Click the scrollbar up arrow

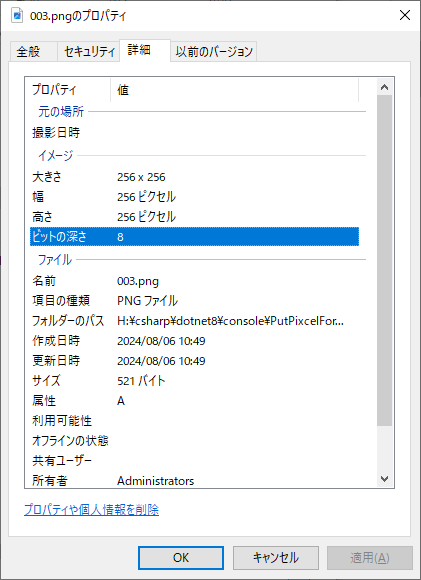click(x=384, y=87)
